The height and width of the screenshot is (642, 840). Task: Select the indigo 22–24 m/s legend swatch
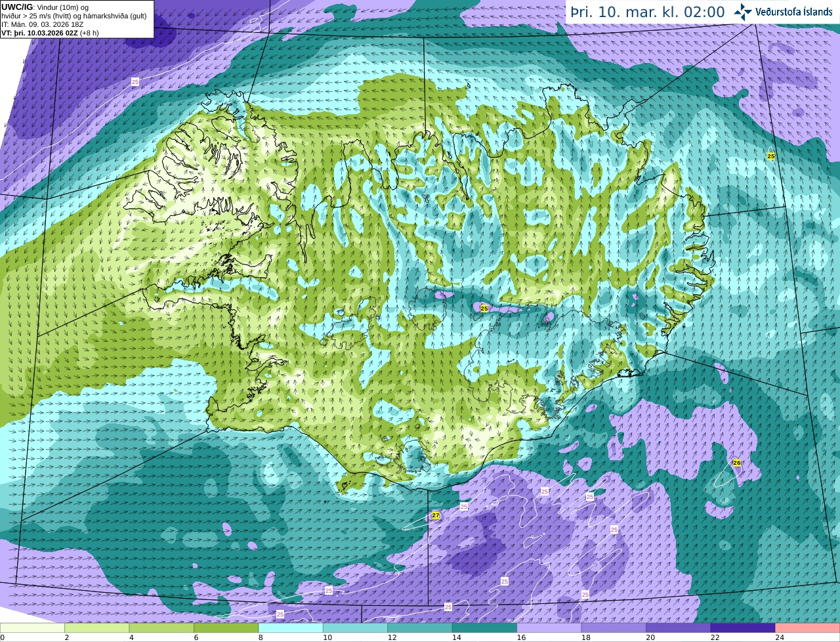point(743,628)
